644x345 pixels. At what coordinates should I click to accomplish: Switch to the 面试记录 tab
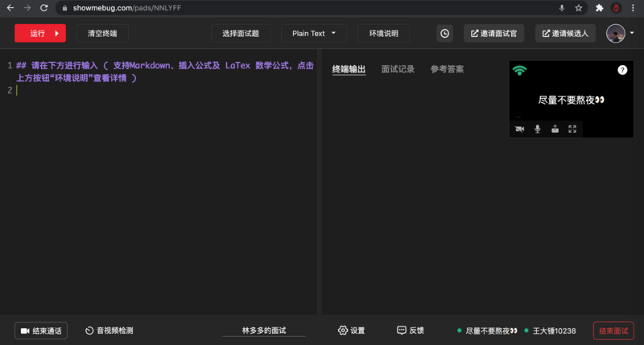(398, 69)
